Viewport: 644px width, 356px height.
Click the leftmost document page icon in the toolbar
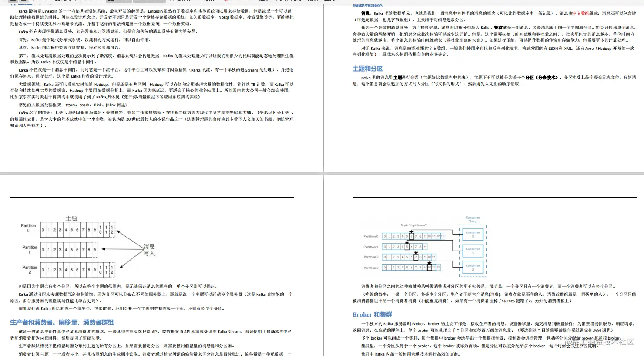3,2
